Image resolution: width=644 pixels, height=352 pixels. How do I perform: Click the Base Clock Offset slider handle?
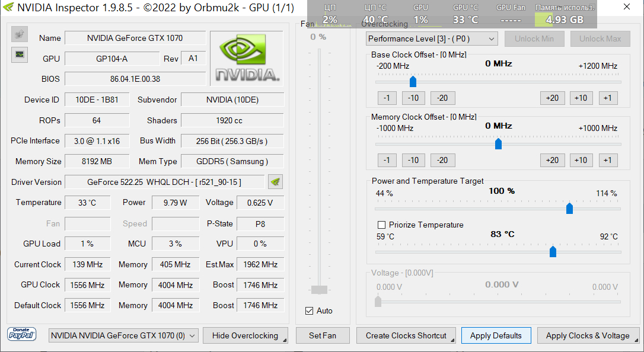(413, 81)
